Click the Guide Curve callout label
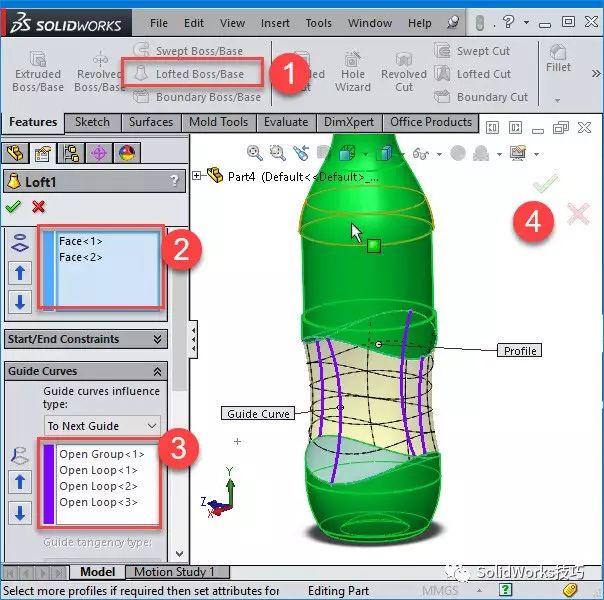Viewport: 604px width, 600px height. pos(258,413)
